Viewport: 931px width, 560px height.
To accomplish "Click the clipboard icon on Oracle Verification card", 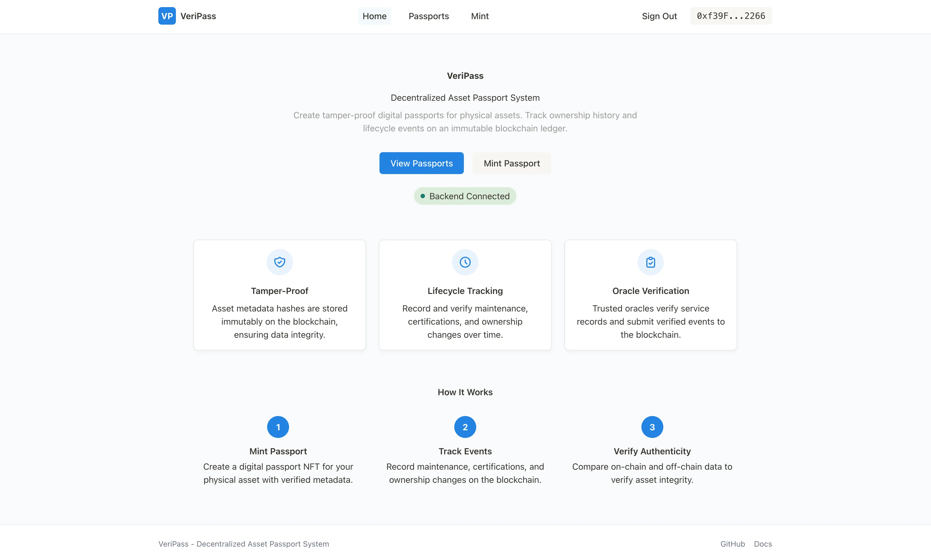I will 650,262.
